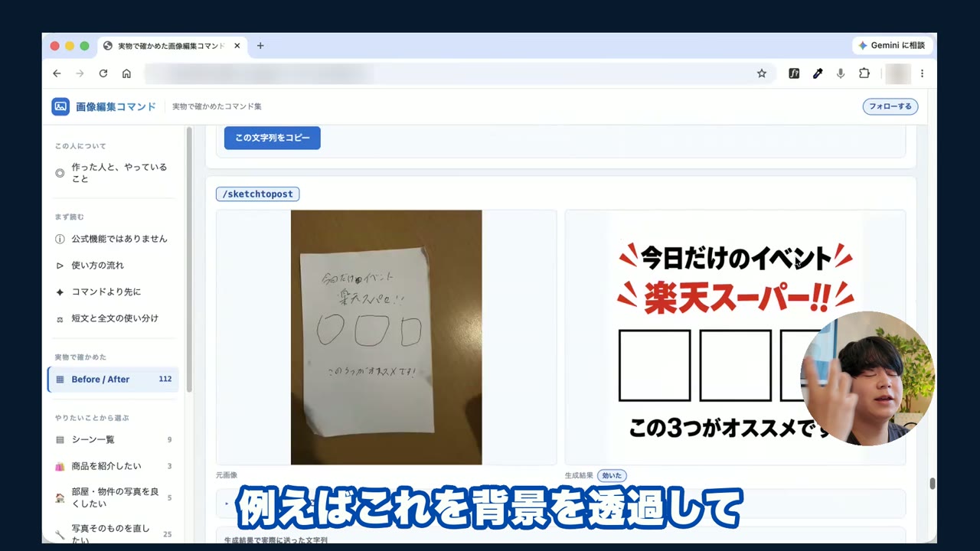Click 画像編集コマンド site logo icon
The image size is (980, 551).
[60, 106]
